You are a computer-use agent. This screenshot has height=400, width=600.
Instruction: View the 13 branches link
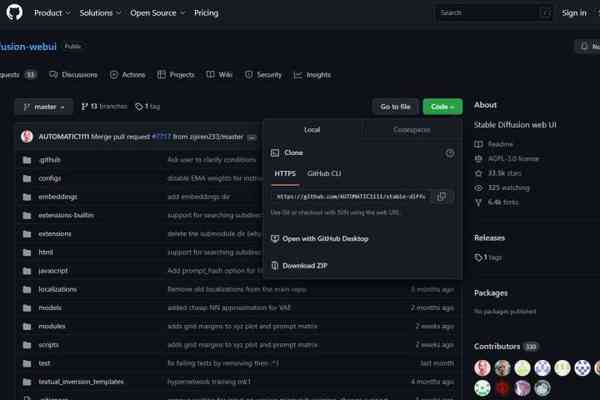104,106
